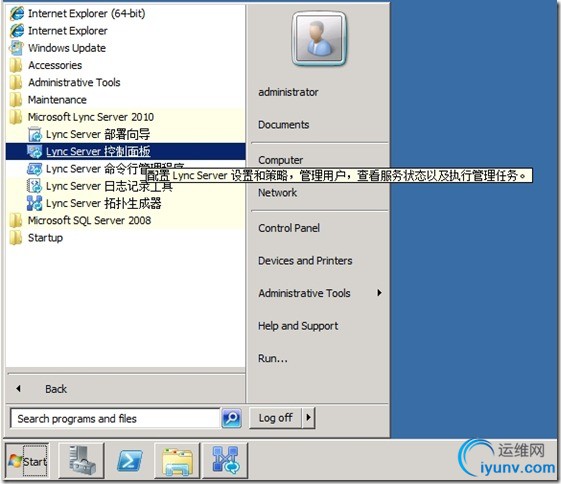Collapse the Microsoft Lync Server 2010 folder
The image size is (561, 484).
[x=91, y=117]
